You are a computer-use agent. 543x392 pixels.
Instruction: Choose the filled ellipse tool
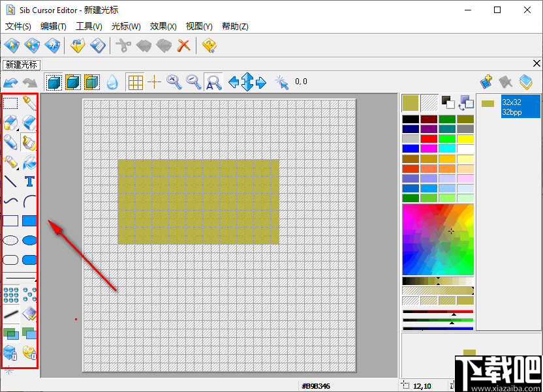[x=29, y=240]
